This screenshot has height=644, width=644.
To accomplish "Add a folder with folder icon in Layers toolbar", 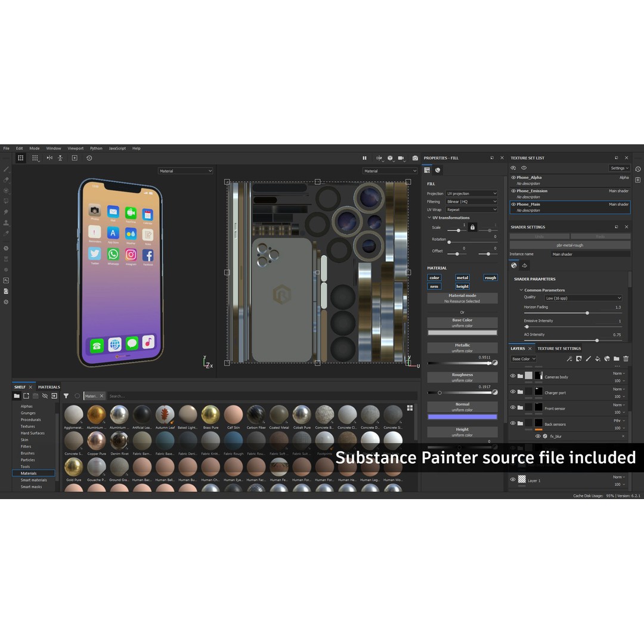I will pyautogui.click(x=617, y=359).
